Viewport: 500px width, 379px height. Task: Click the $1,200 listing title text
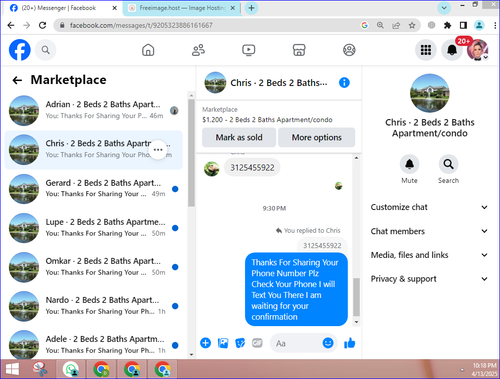pyautogui.click(x=267, y=120)
